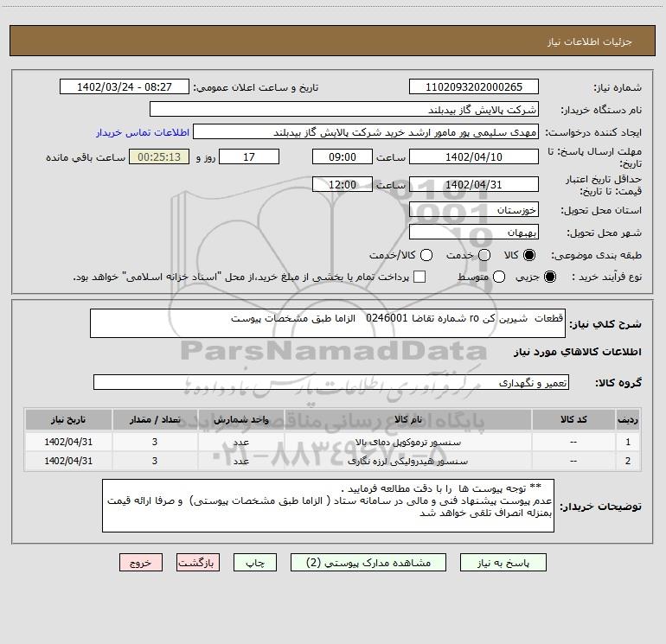
Task: Click the بازگشت back button
Action: point(198,563)
